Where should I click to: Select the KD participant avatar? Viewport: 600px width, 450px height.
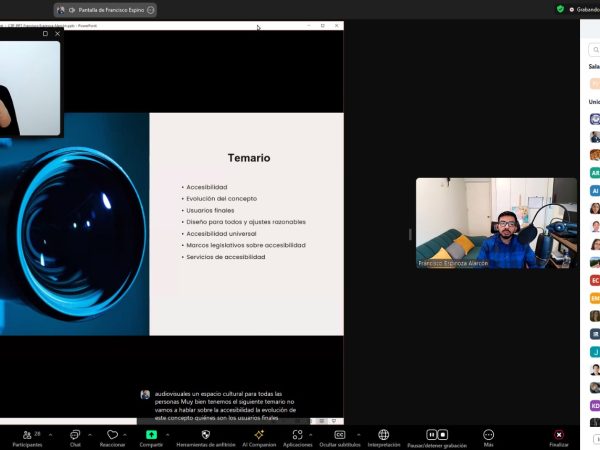click(x=595, y=406)
